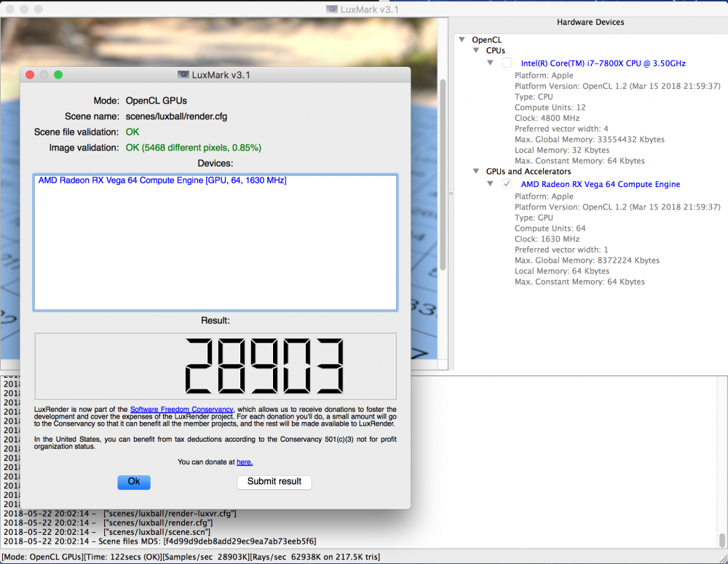Collapse AMD Radeon RX Vega 64 details
Screen dimensions: 728x564
click(x=490, y=184)
